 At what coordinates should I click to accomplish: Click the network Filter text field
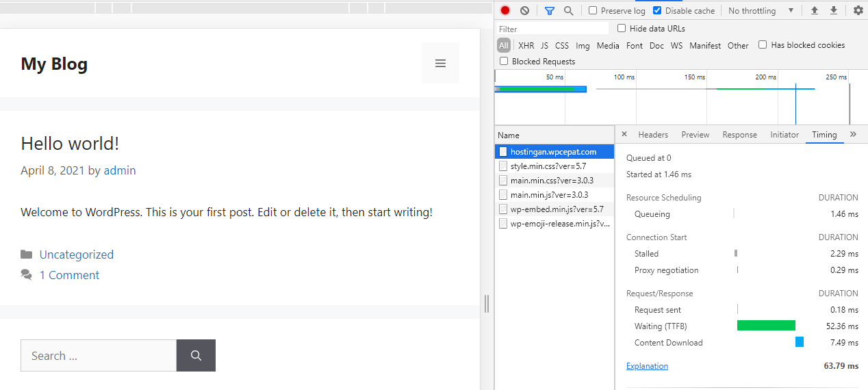click(552, 29)
